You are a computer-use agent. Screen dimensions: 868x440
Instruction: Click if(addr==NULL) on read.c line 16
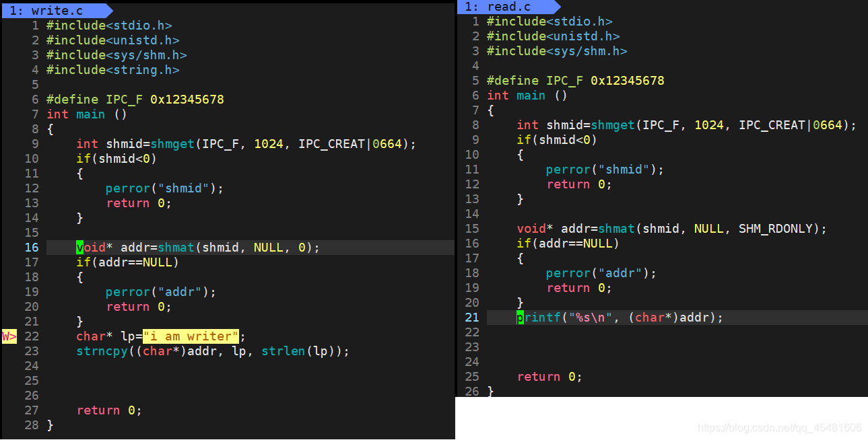pyautogui.click(x=568, y=244)
